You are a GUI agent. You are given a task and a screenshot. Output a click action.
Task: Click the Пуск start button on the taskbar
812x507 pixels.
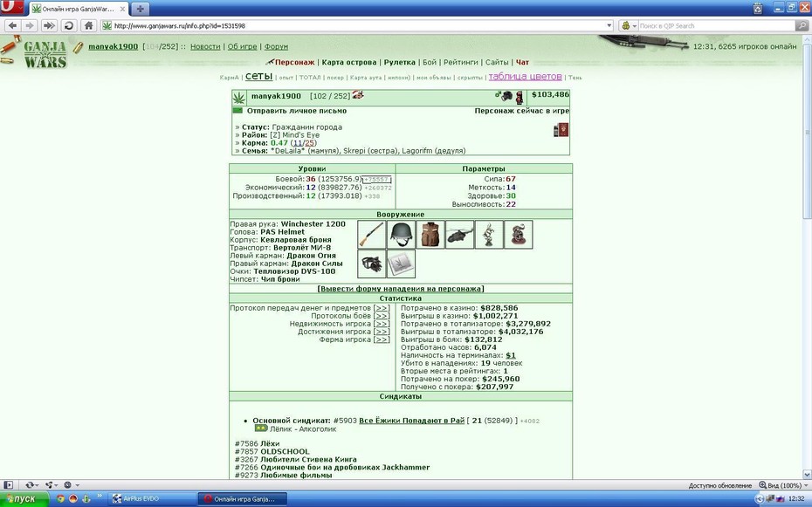[24, 499]
